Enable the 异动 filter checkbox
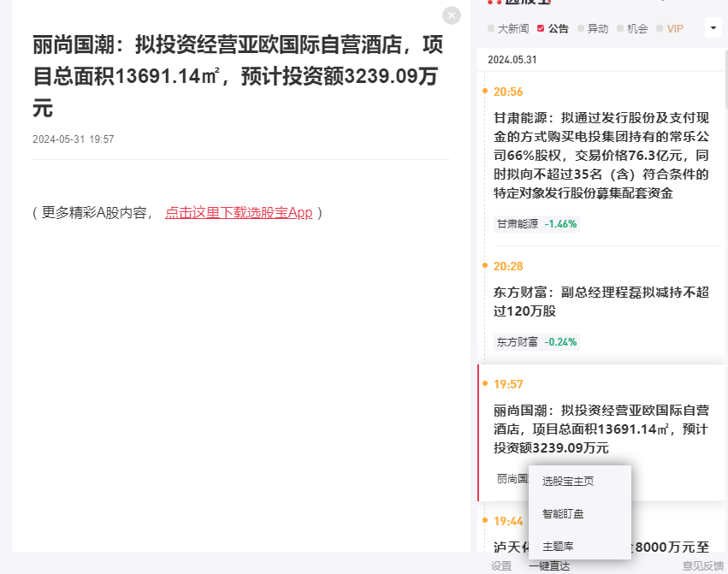Image resolution: width=728 pixels, height=574 pixels. tap(581, 28)
